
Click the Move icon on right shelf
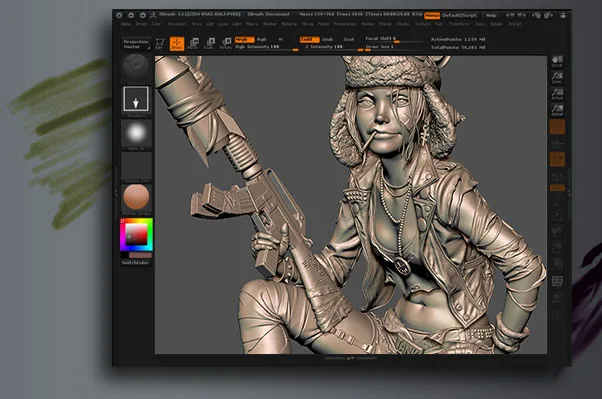pos(557,232)
